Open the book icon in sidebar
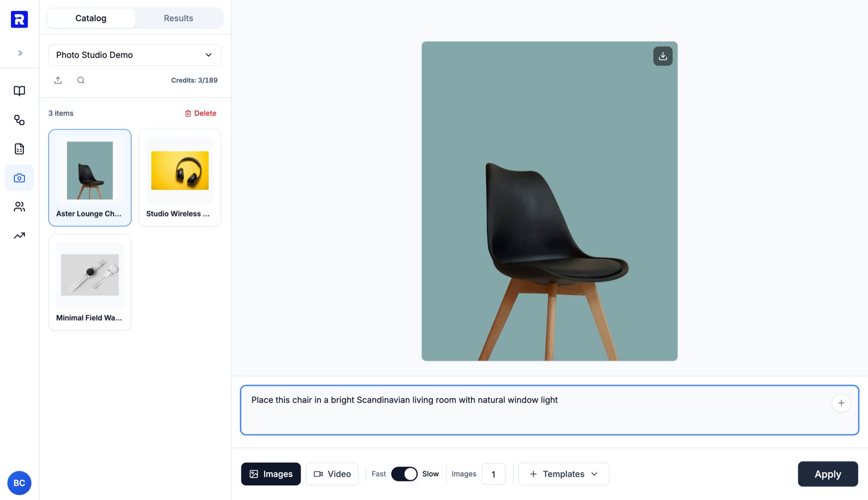The image size is (868, 500). coord(20,91)
